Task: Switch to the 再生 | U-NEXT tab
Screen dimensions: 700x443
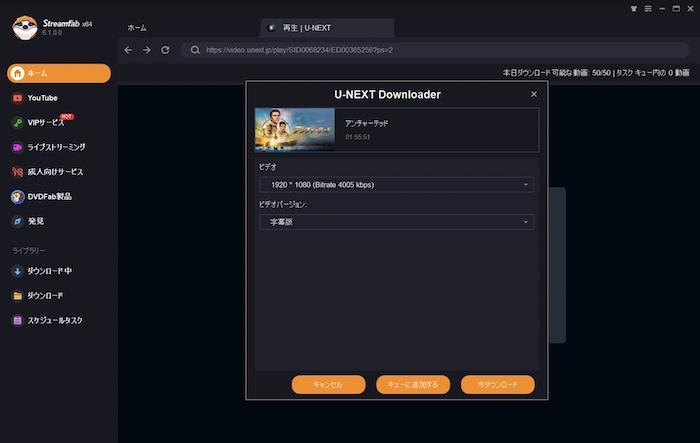Action: (327, 28)
